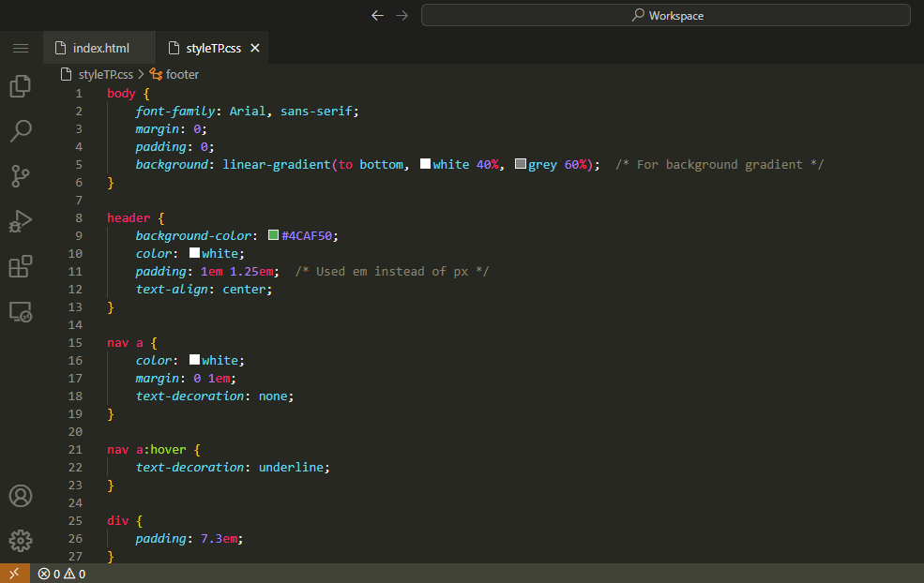Image resolution: width=924 pixels, height=583 pixels.
Task: Click the 'Used em instead of px' comment
Action: click(x=392, y=272)
